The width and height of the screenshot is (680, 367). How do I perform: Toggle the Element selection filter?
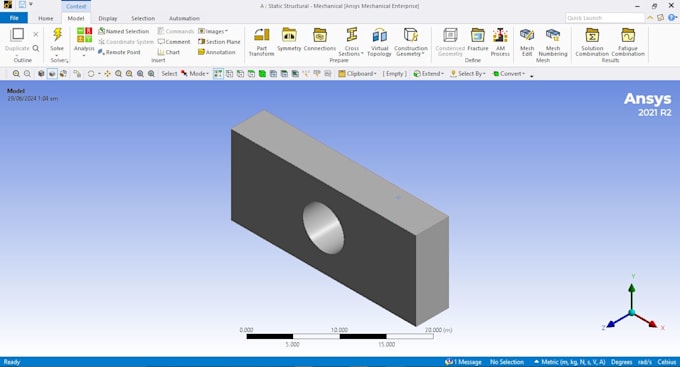click(x=295, y=74)
